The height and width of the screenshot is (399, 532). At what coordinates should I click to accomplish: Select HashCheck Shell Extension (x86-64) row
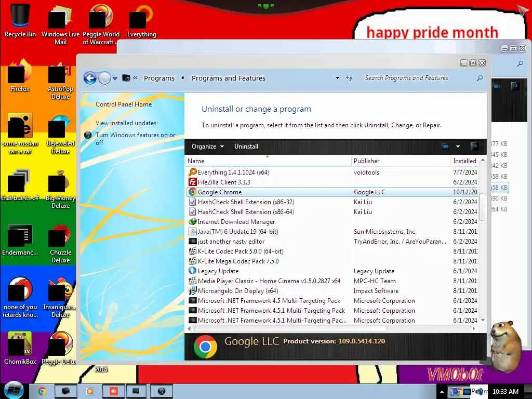332,212
